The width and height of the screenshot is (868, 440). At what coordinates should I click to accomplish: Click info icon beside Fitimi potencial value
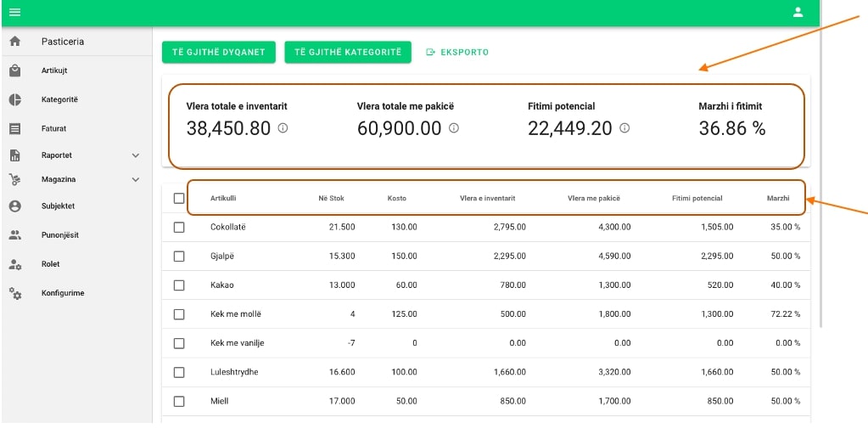pos(624,128)
